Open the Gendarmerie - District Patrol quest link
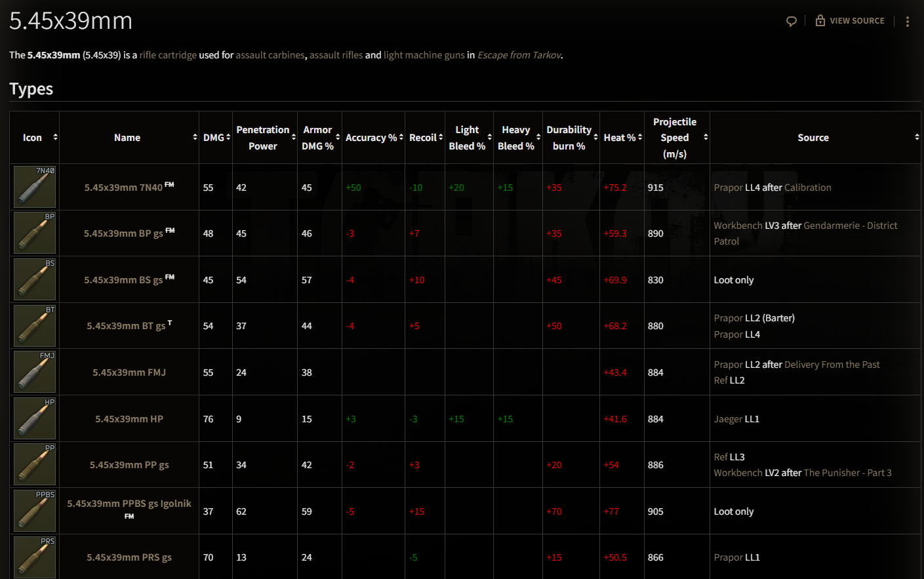The height and width of the screenshot is (579, 924). point(850,226)
